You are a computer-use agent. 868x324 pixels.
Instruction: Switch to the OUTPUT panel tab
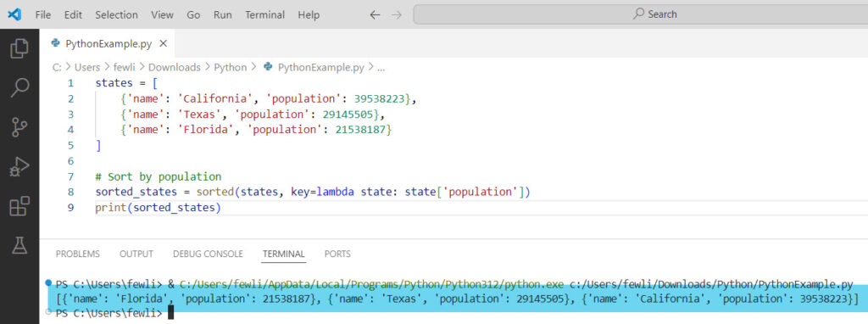pos(136,254)
